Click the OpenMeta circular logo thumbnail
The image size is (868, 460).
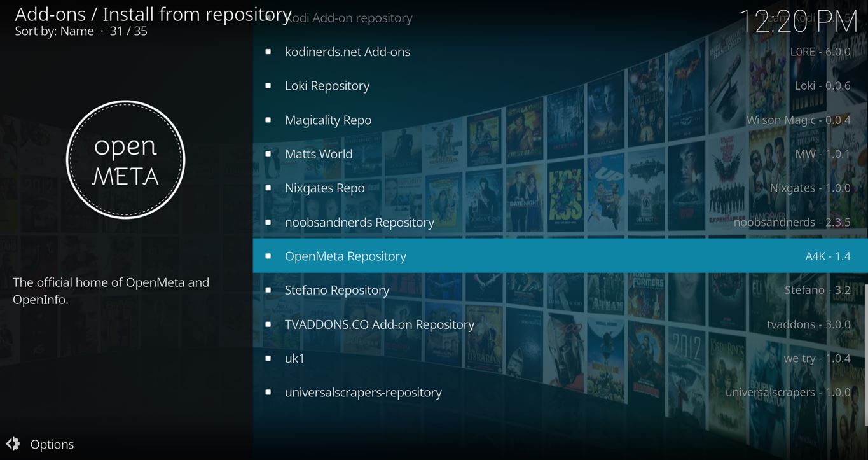[125, 160]
